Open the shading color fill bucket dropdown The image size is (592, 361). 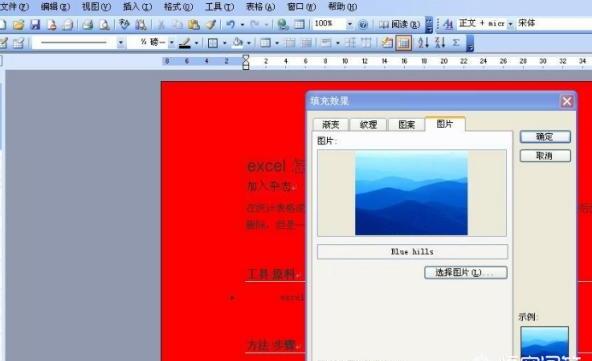[249, 43]
